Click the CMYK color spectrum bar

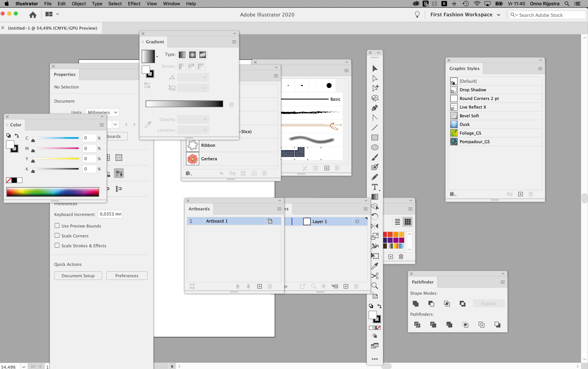[53, 192]
